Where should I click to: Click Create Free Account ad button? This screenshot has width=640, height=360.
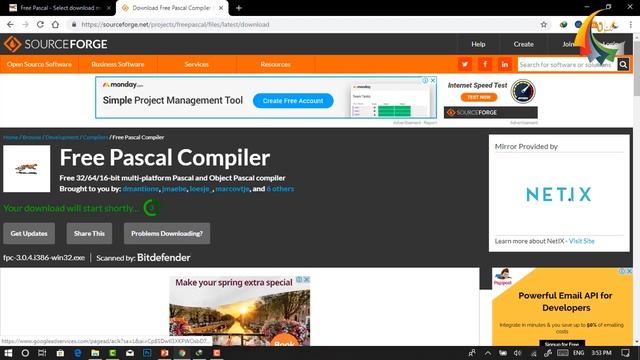coord(293,101)
